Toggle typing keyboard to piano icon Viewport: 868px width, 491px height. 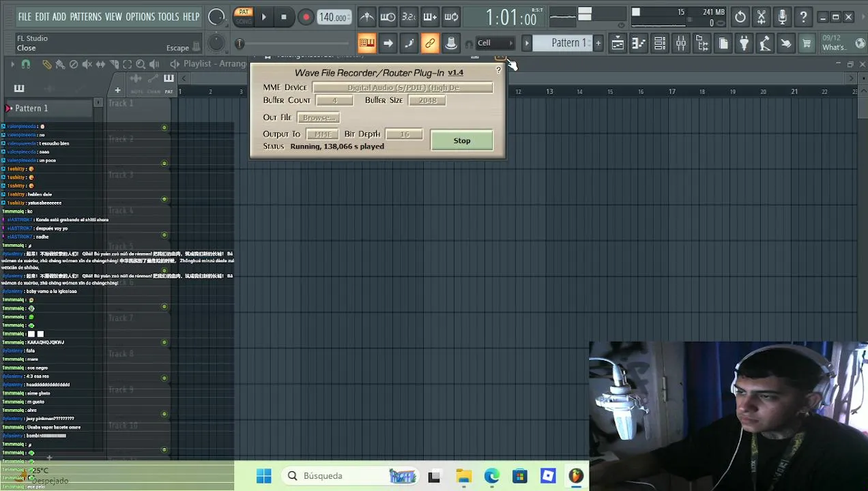pyautogui.click(x=366, y=44)
